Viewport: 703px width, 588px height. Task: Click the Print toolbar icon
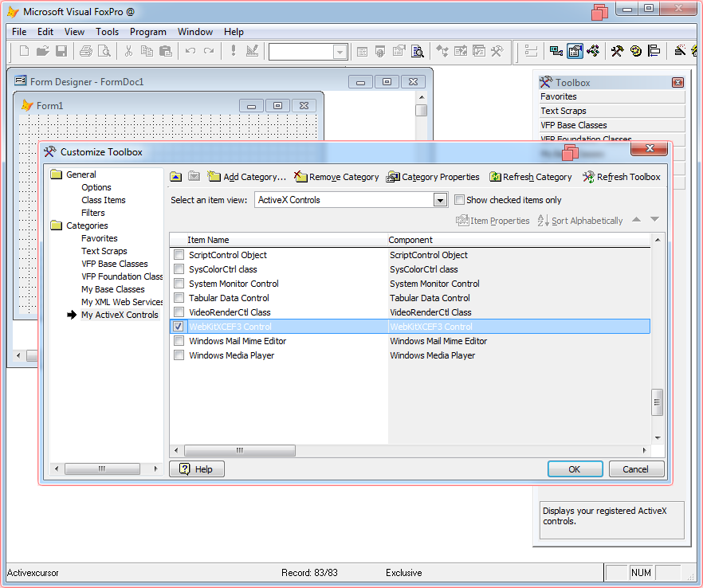click(85, 51)
